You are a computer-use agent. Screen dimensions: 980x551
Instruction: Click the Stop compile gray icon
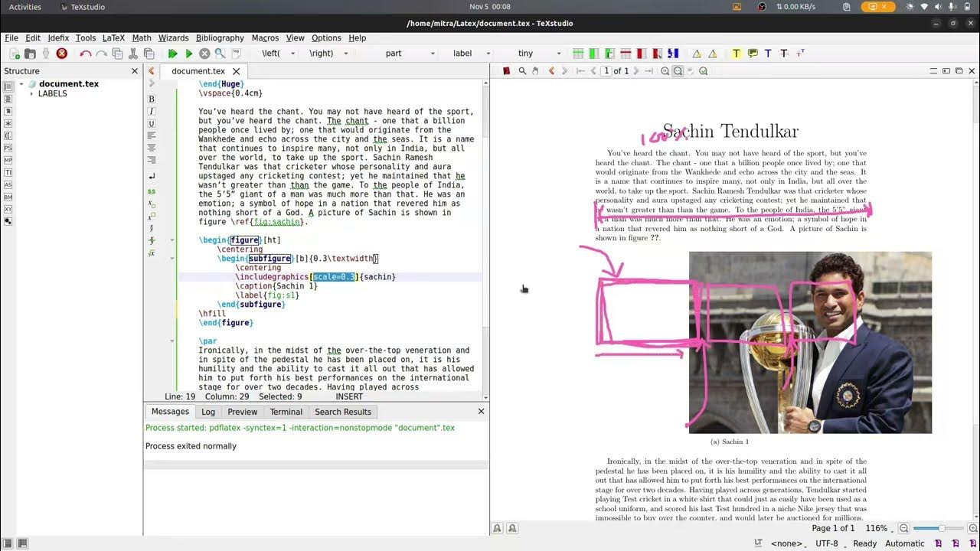(204, 54)
